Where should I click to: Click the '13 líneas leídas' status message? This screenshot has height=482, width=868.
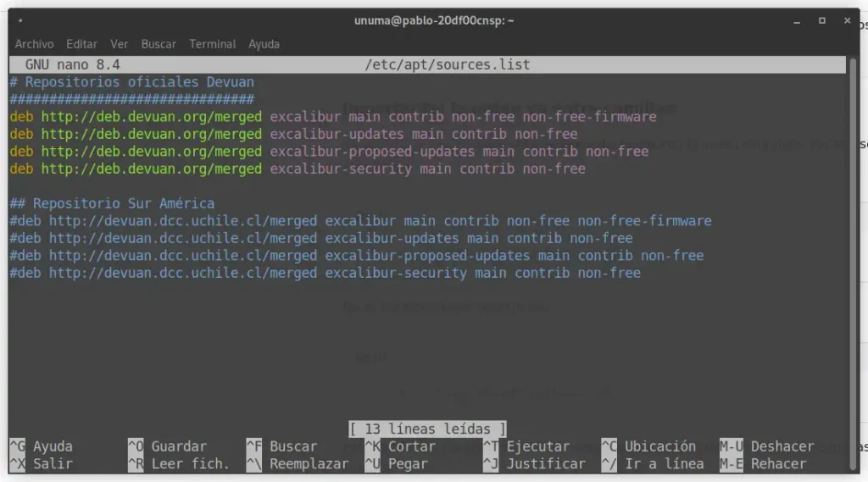pyautogui.click(x=427, y=429)
